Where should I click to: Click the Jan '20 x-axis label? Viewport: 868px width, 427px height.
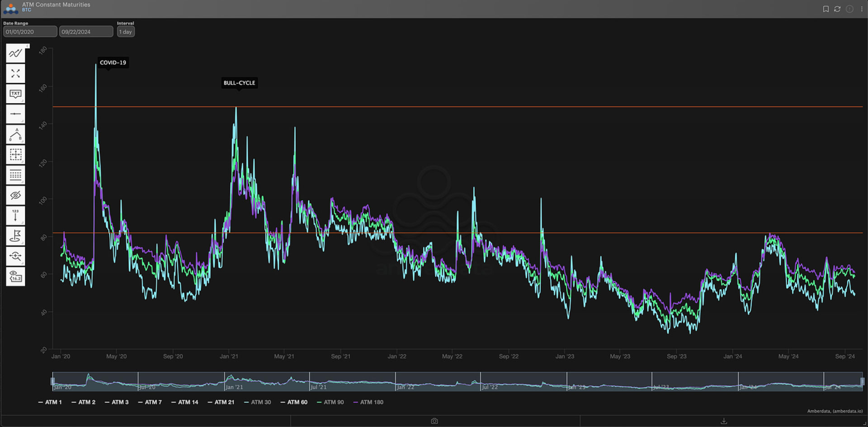(61, 356)
